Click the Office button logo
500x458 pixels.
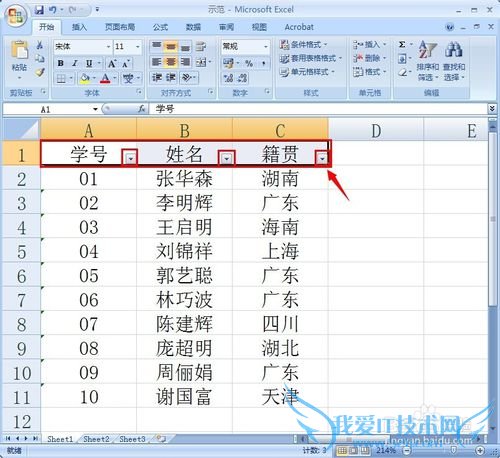[15, 15]
